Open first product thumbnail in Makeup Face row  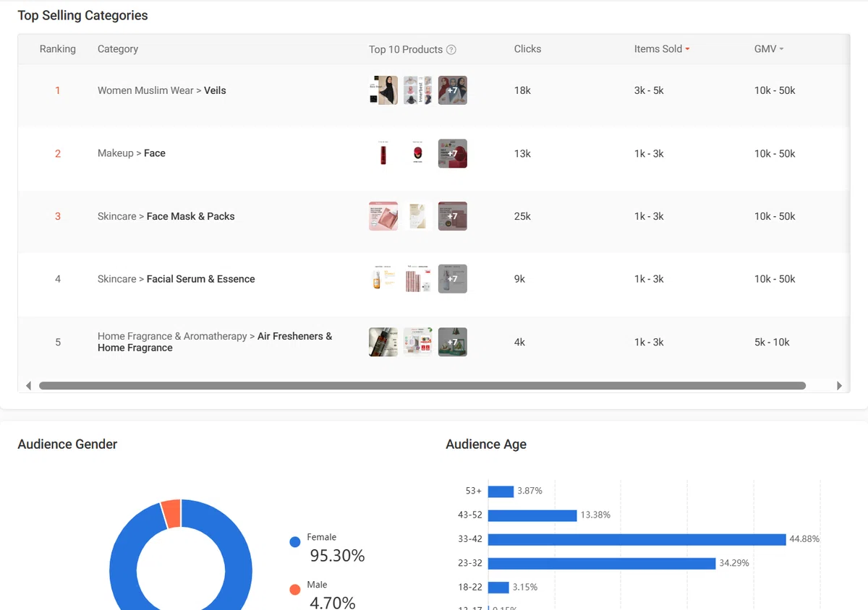(383, 153)
